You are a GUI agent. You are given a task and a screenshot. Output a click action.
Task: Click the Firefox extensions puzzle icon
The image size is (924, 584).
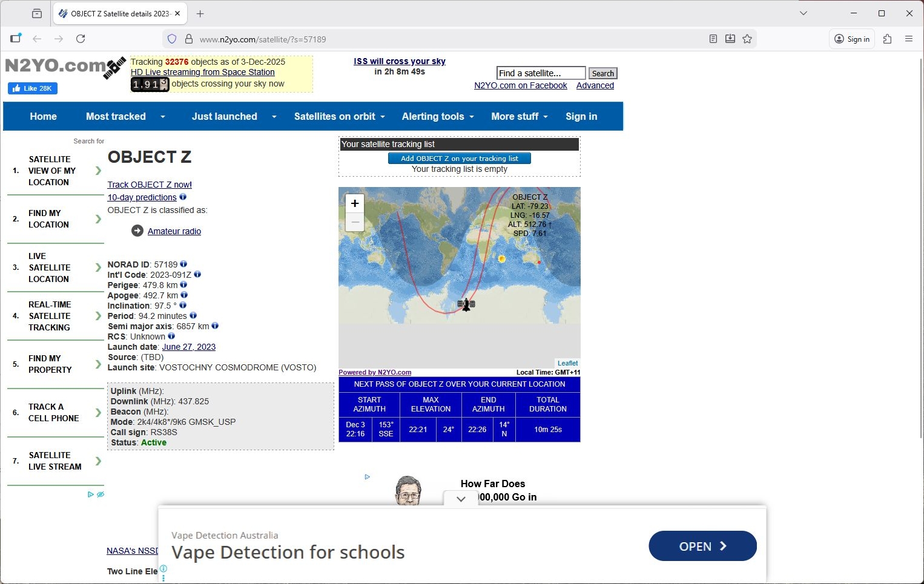point(888,39)
